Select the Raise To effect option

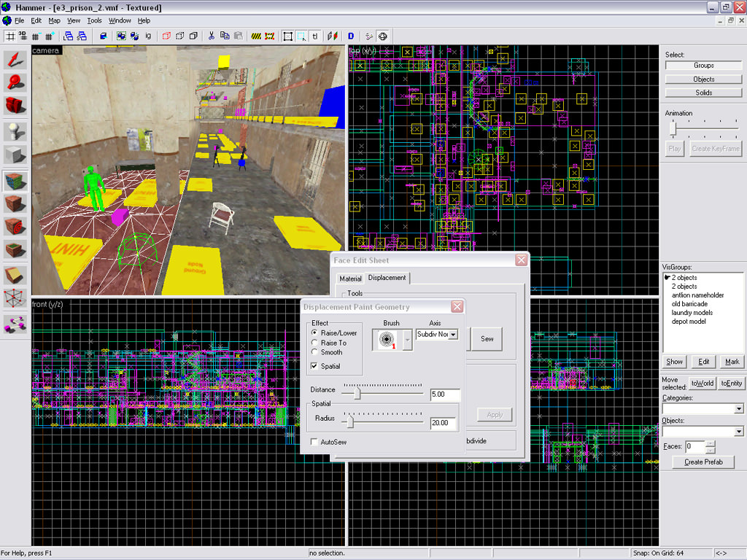point(315,343)
